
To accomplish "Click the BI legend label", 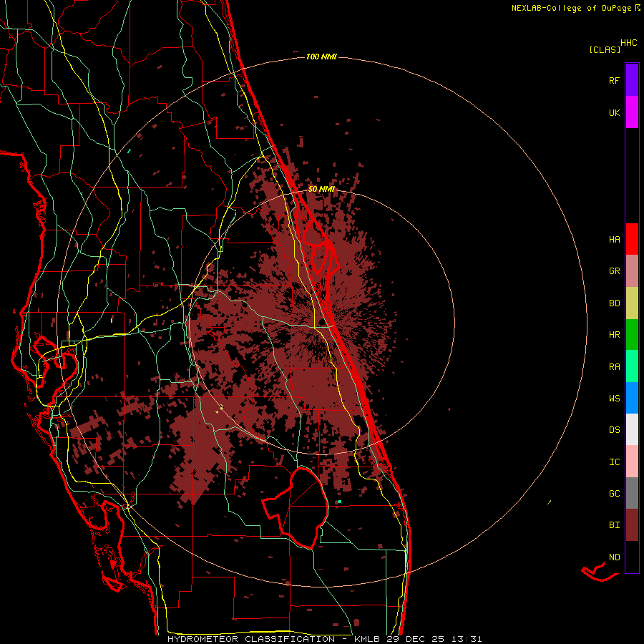I will point(614,525).
